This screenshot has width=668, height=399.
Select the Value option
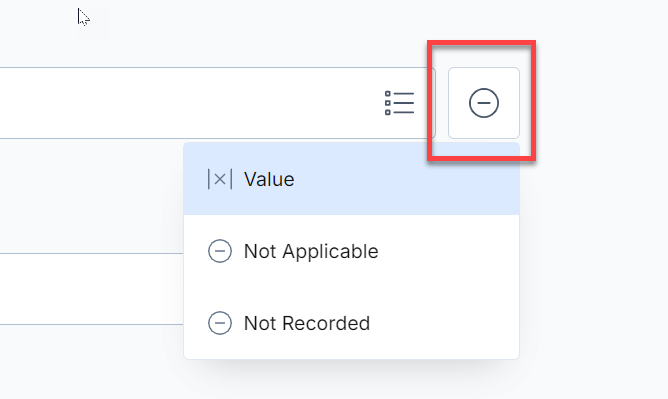pos(351,179)
